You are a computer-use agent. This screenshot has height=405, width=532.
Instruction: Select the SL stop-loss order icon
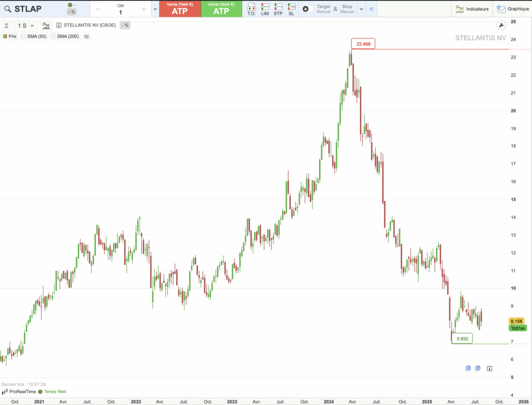point(291,8)
